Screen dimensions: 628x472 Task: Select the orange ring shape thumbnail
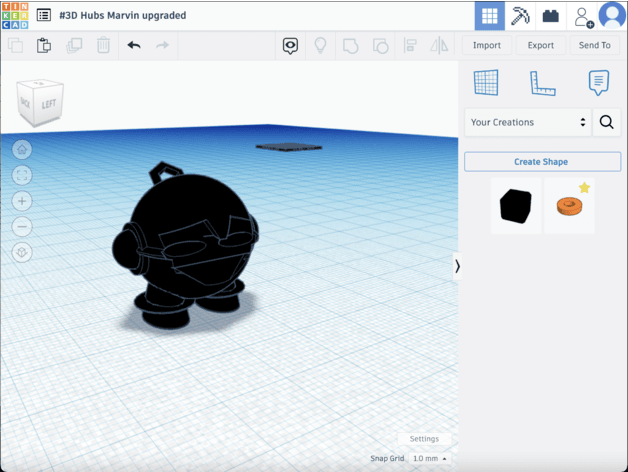click(x=569, y=206)
